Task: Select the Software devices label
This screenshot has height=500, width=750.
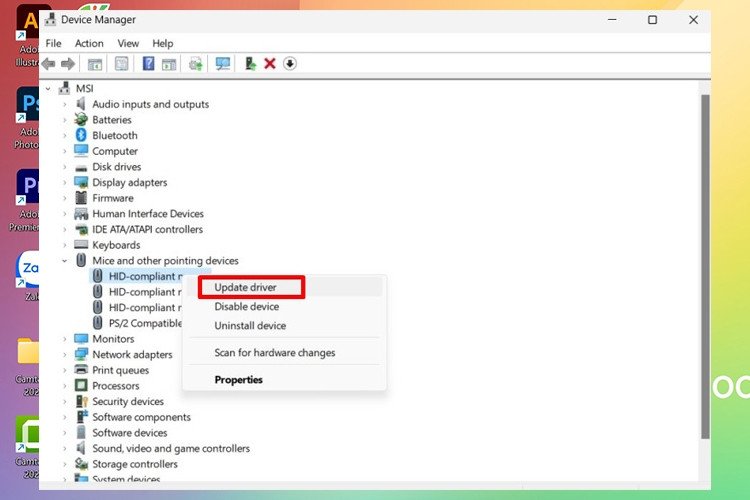Action: coord(130,433)
